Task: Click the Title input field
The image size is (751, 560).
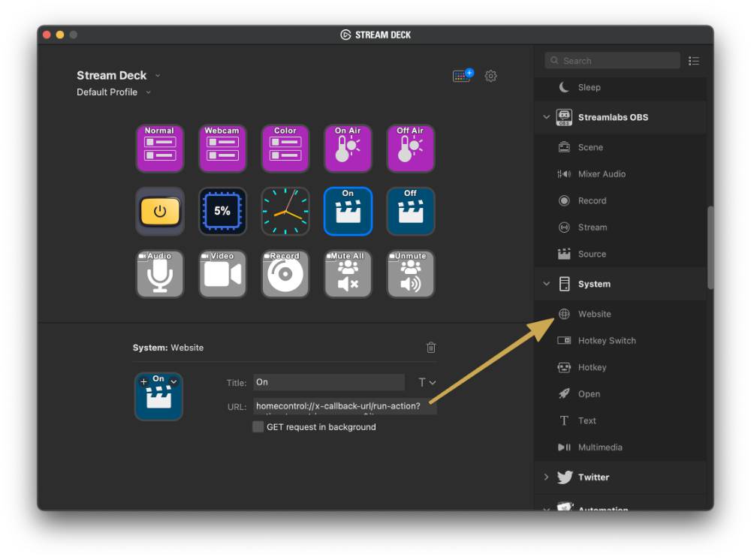Action: (x=329, y=382)
